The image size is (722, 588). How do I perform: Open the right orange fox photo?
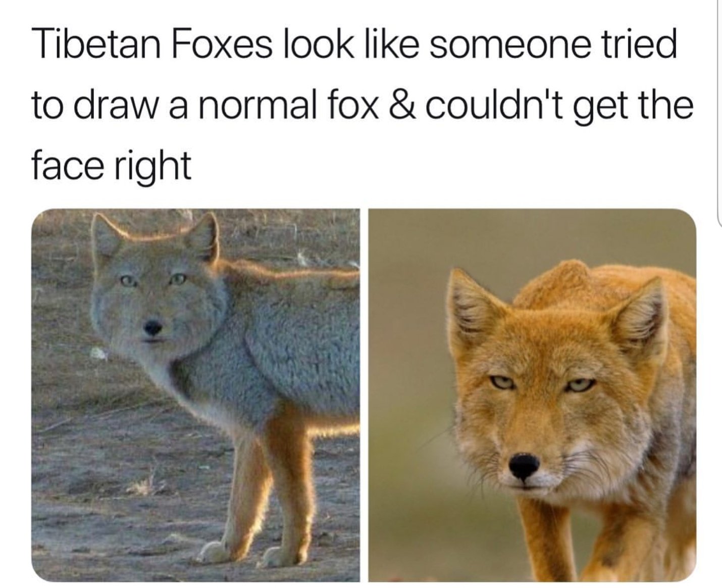[x=532, y=396]
